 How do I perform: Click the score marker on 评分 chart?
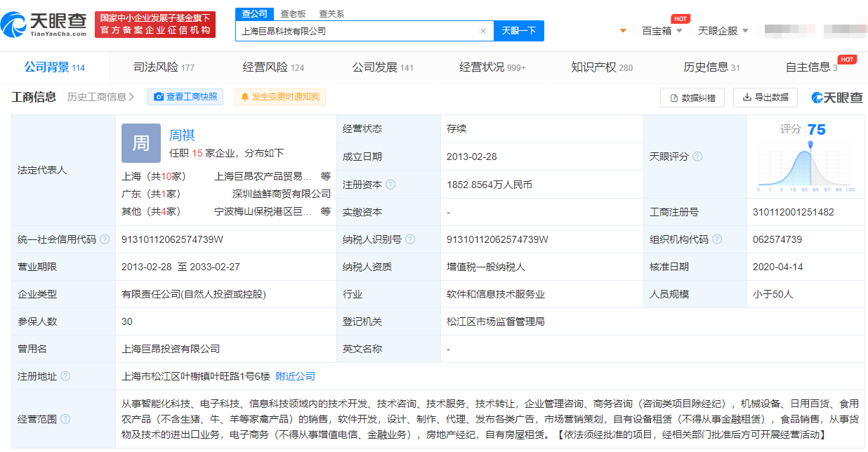point(810,145)
